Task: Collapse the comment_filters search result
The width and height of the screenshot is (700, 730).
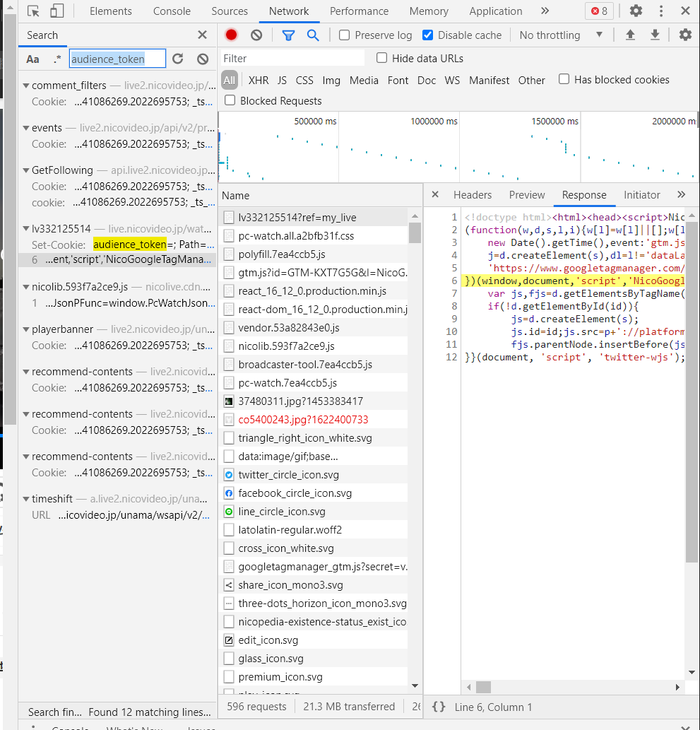Action: click(25, 86)
